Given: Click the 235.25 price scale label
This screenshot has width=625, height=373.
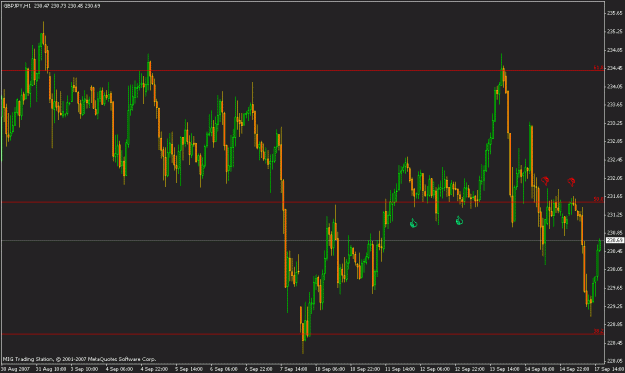Looking at the screenshot, I should click(x=615, y=31).
